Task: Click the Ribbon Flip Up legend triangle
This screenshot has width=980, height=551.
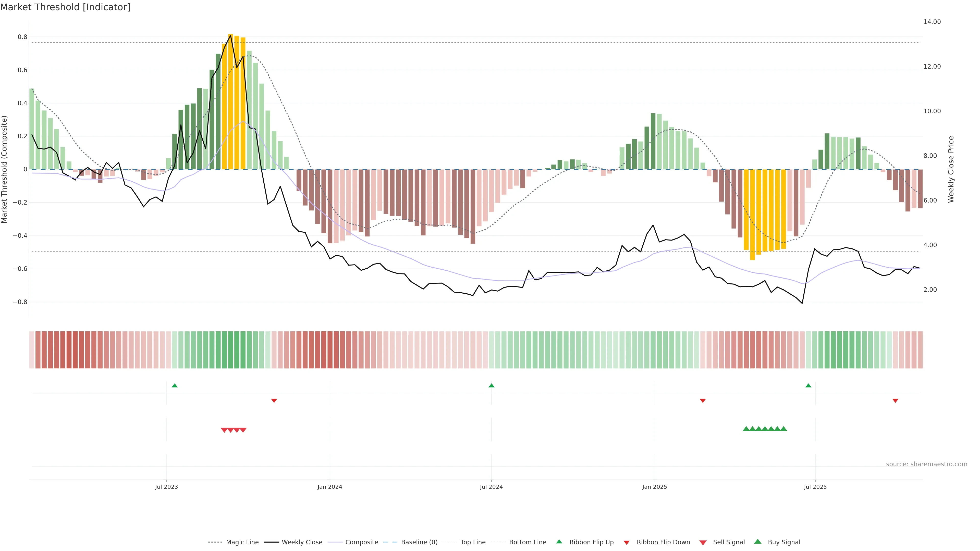Action: click(x=559, y=542)
